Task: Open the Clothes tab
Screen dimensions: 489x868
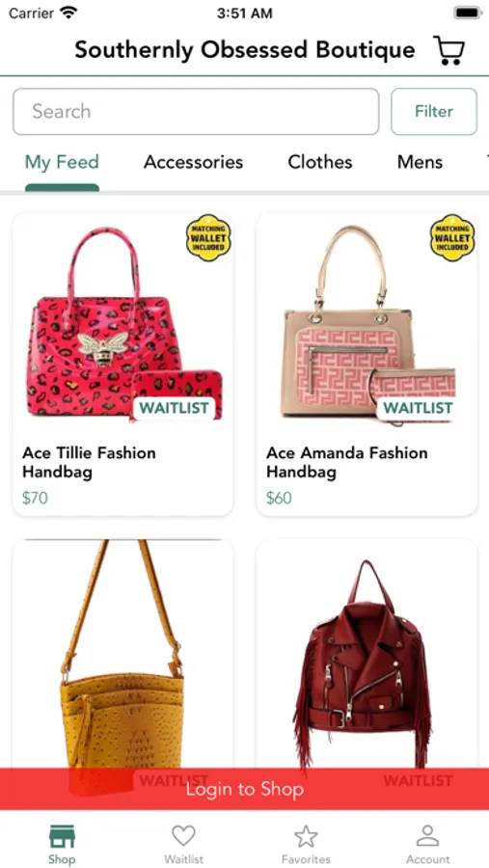Action: (320, 162)
